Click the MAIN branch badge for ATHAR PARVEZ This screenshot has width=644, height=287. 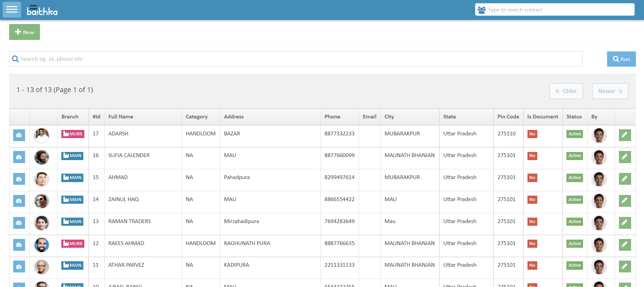pos(72,265)
